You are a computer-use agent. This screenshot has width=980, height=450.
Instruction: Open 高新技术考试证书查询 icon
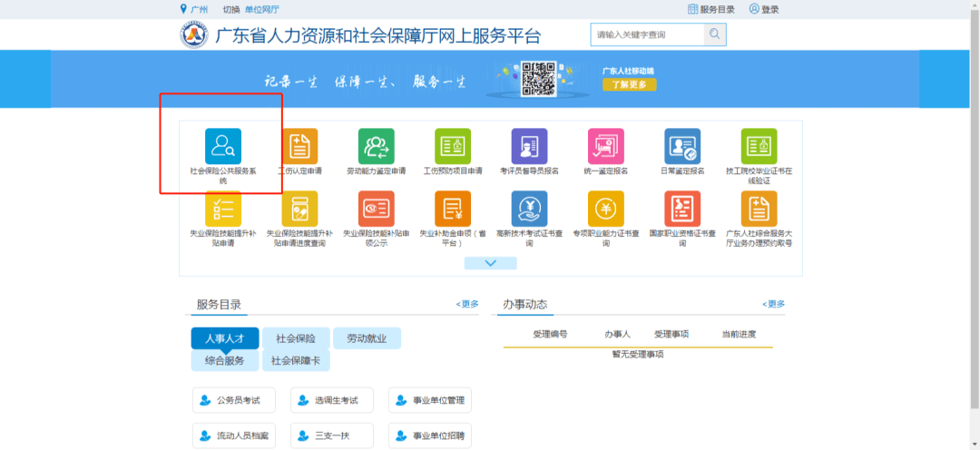529,209
